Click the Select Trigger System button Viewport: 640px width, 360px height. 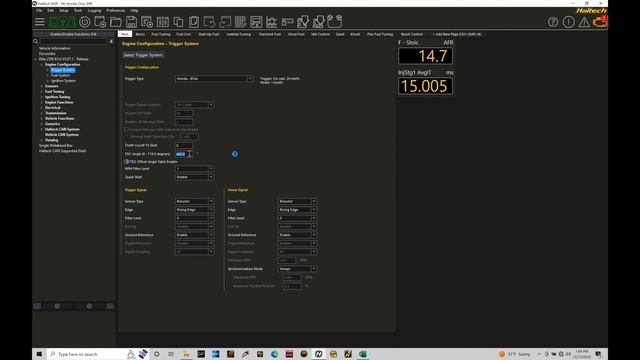(143, 55)
